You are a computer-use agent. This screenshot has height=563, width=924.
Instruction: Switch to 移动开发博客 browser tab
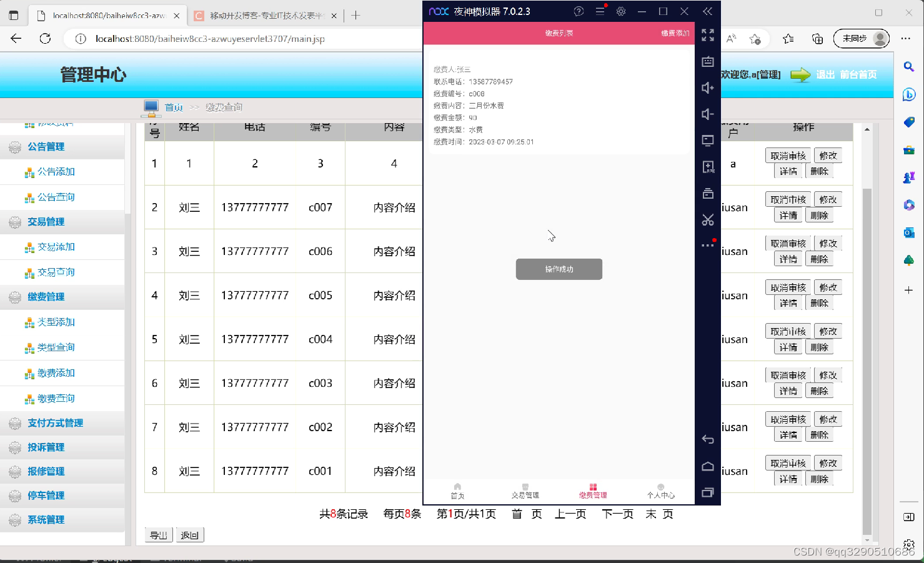(266, 16)
